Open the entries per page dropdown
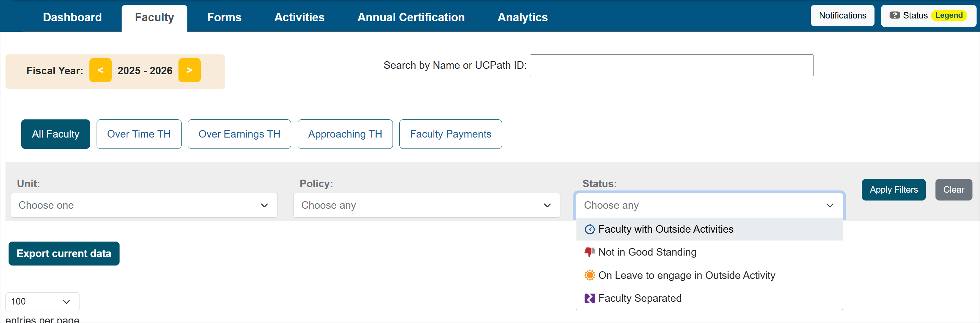Screen dimensions: 980x323 pyautogui.click(x=42, y=301)
